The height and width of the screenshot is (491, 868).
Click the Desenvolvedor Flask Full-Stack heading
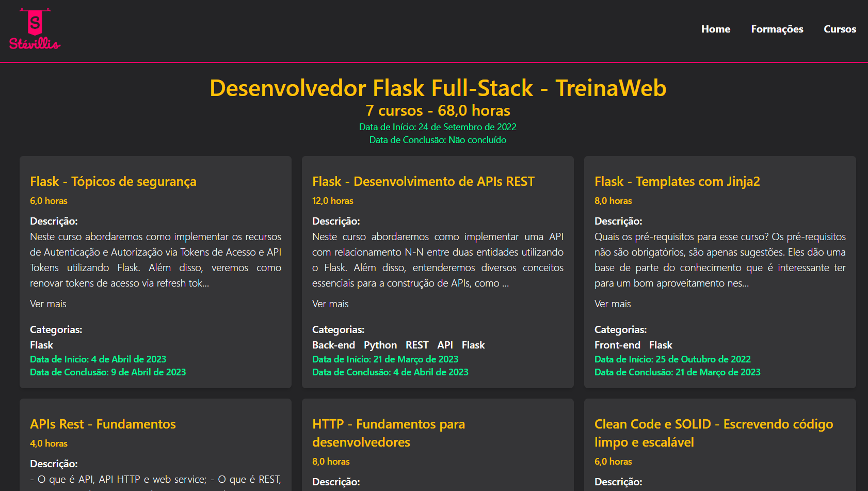pyautogui.click(x=438, y=88)
